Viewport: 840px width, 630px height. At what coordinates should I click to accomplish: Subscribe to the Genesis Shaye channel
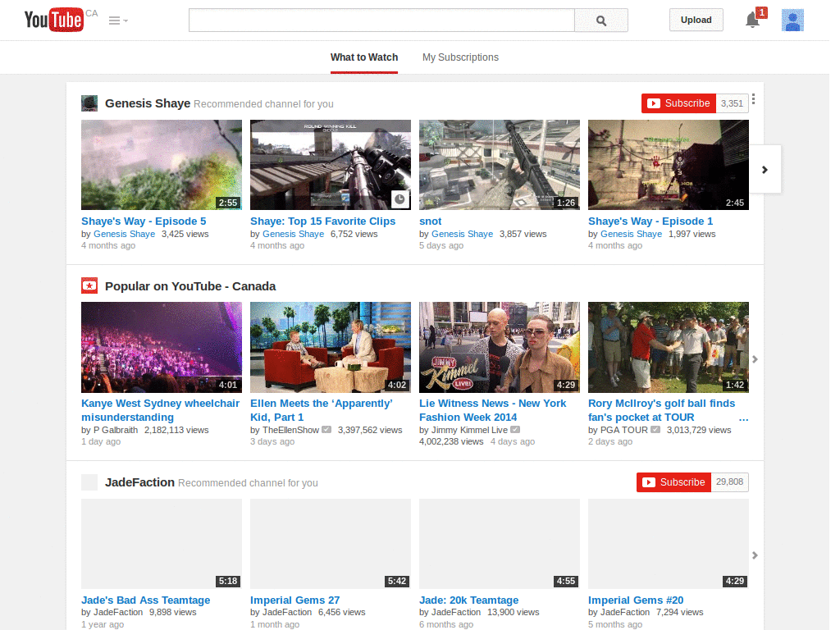pos(678,103)
